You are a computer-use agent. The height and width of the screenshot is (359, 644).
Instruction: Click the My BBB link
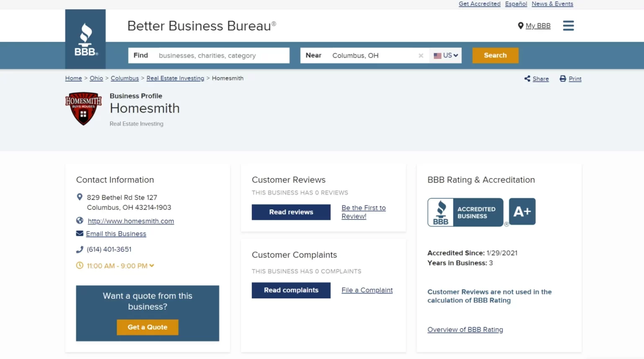(x=538, y=26)
